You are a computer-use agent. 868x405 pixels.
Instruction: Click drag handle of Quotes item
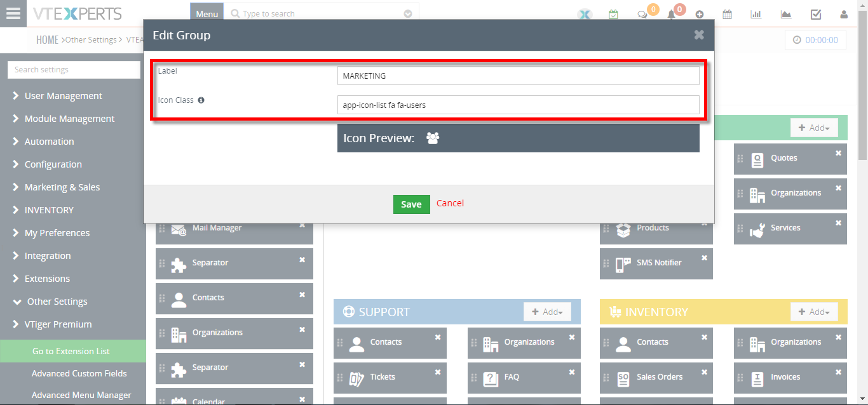[x=741, y=159]
